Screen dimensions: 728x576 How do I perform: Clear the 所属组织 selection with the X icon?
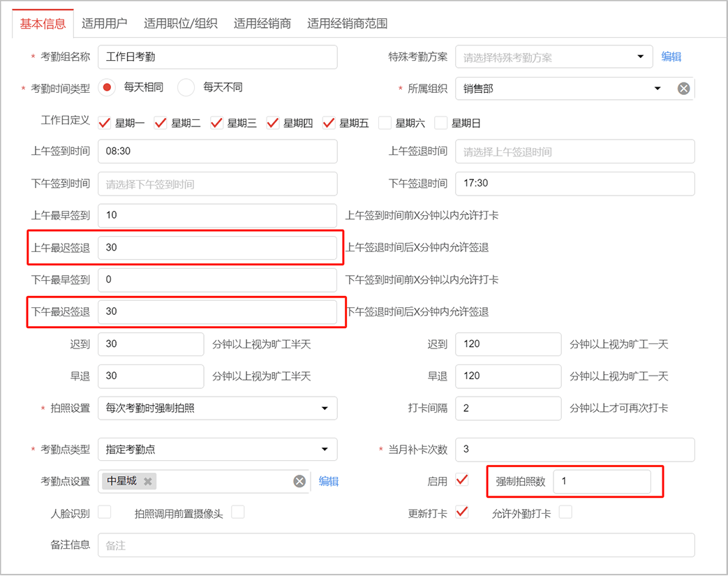coord(684,89)
